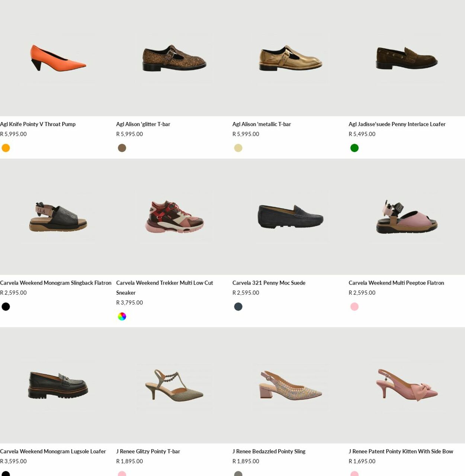Select the multicolor swatch under Trekker sneaker
The image size is (465, 476).
(122, 316)
